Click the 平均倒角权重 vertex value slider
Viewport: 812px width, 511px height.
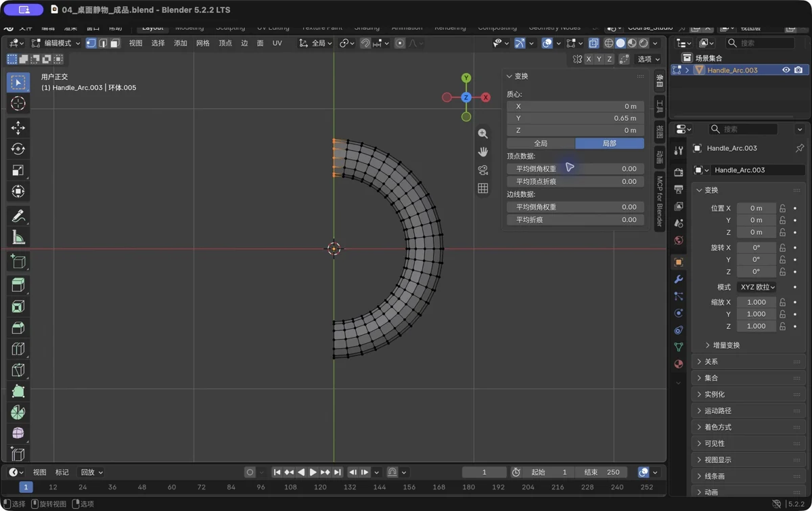(575, 169)
